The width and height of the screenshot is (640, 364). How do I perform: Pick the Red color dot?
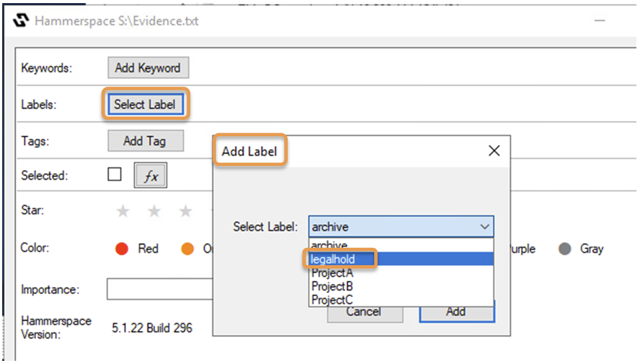[122, 249]
